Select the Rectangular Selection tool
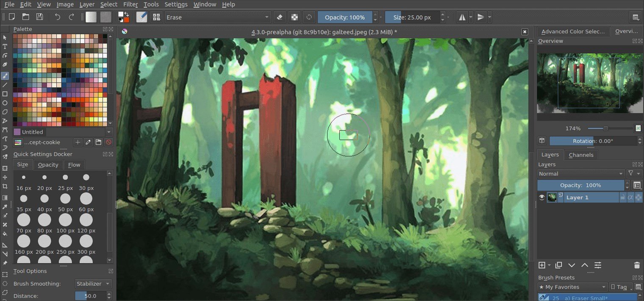Image resolution: width=644 pixels, height=301 pixels. click(5, 274)
